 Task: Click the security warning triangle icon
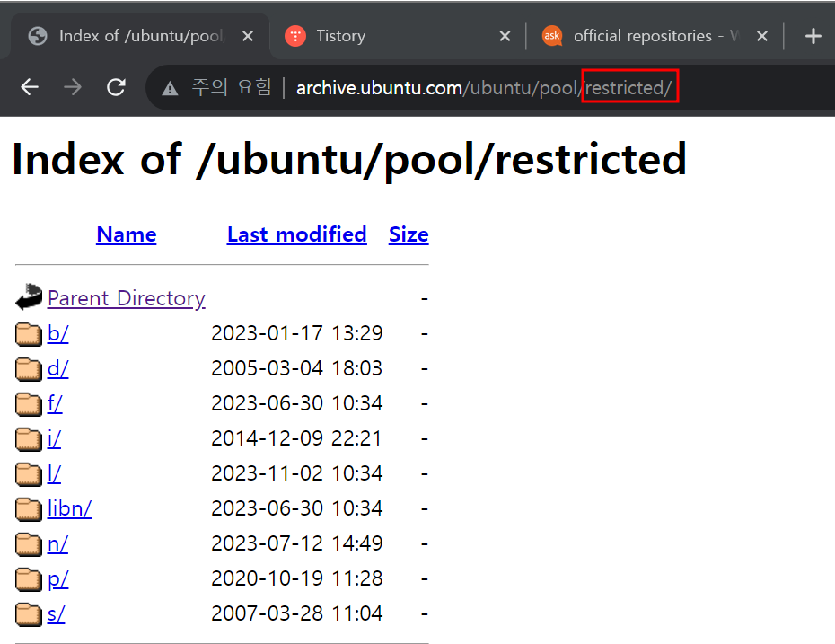point(169,88)
